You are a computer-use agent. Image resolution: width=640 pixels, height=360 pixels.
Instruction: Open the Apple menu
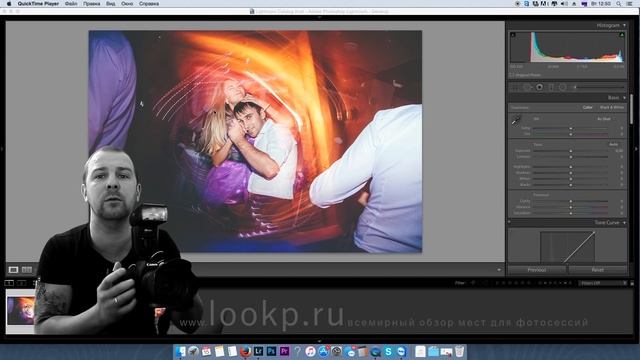[9, 4]
